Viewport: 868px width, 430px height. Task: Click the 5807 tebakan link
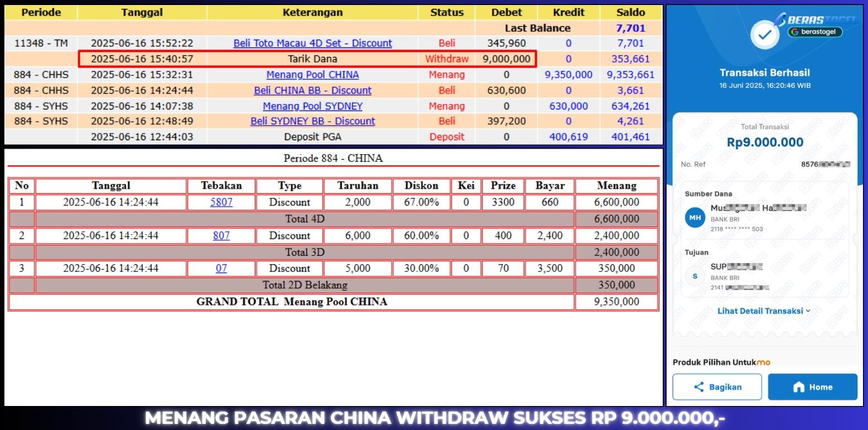point(221,202)
